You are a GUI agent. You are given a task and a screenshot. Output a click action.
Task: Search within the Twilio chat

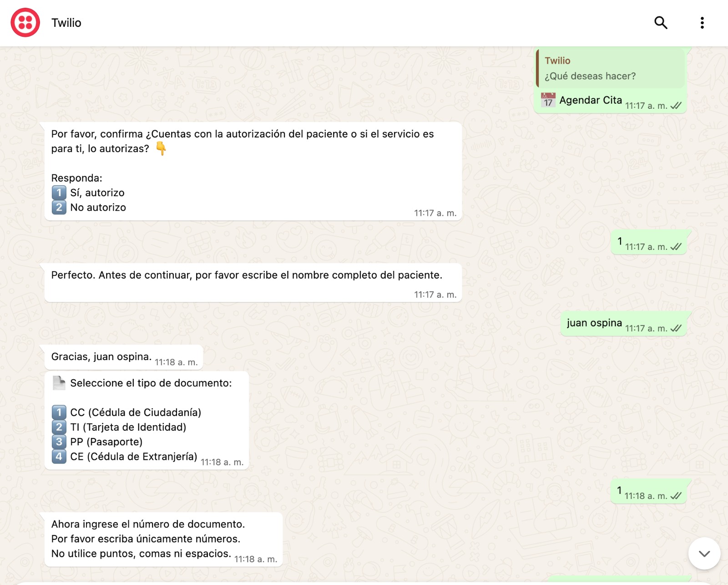(x=661, y=22)
